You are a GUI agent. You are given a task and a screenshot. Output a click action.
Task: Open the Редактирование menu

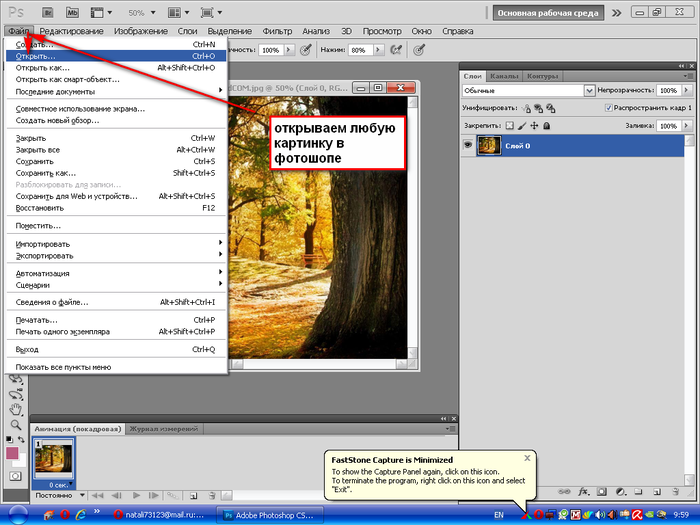tap(71, 31)
